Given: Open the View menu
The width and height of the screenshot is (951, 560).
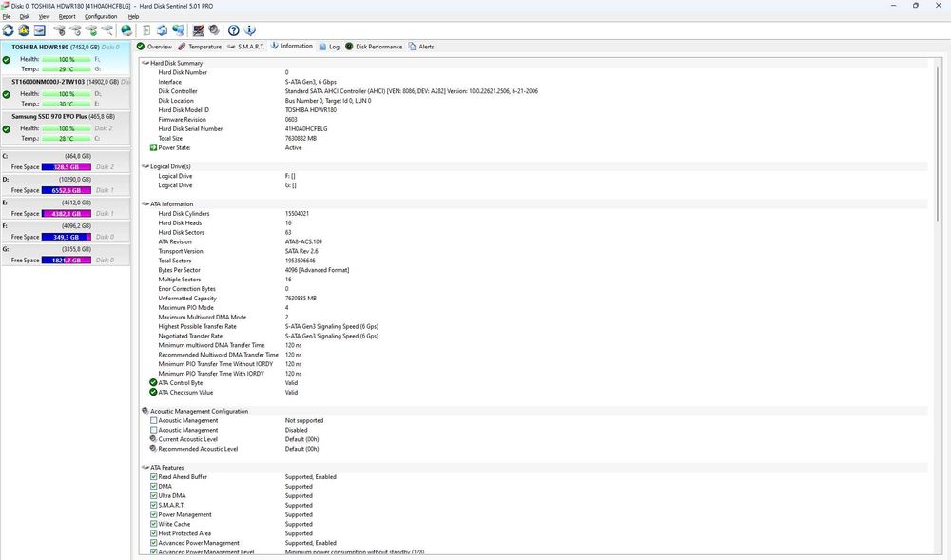Looking at the screenshot, I should 45,17.
